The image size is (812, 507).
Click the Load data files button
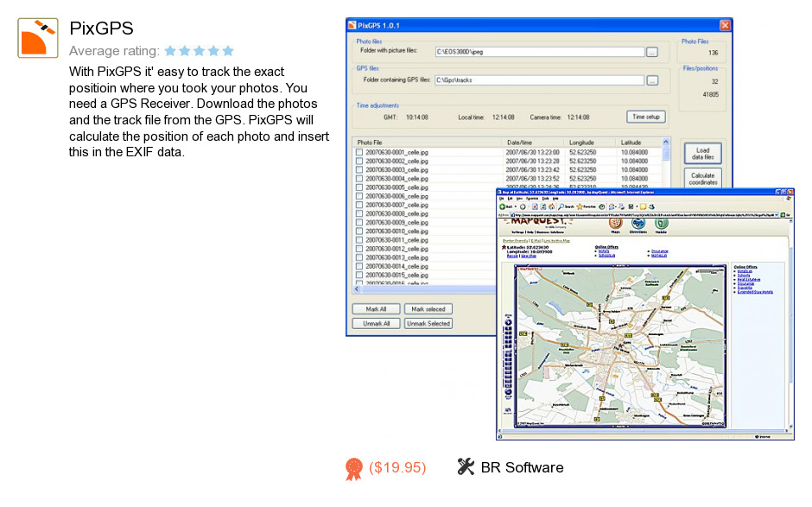coord(703,153)
